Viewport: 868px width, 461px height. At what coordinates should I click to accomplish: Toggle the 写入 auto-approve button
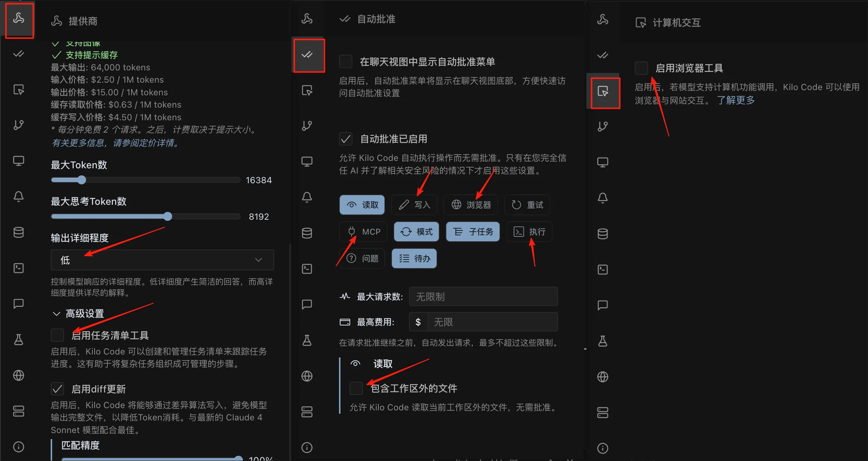point(414,205)
